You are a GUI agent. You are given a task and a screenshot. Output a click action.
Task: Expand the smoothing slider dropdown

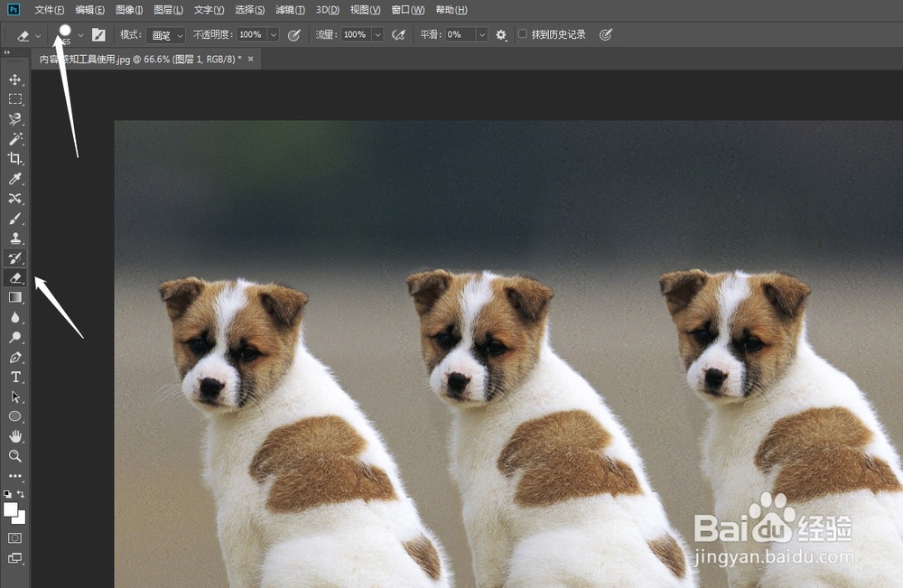[x=482, y=34]
